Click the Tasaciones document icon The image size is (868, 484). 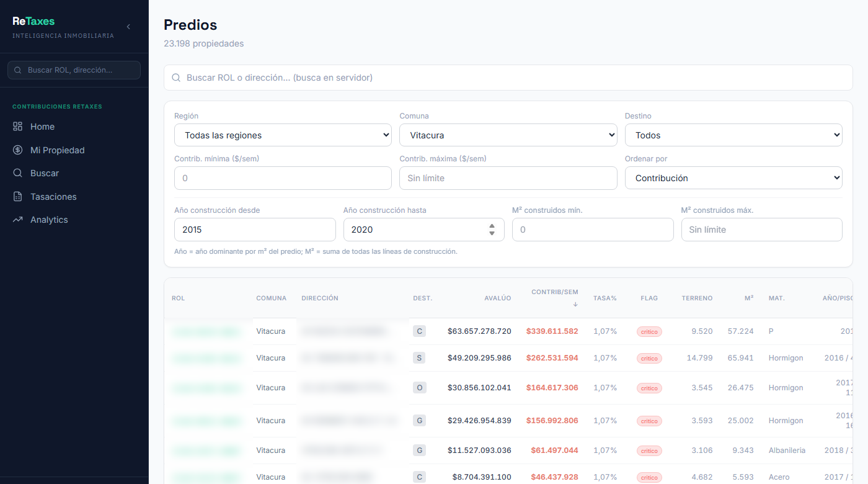pos(17,197)
